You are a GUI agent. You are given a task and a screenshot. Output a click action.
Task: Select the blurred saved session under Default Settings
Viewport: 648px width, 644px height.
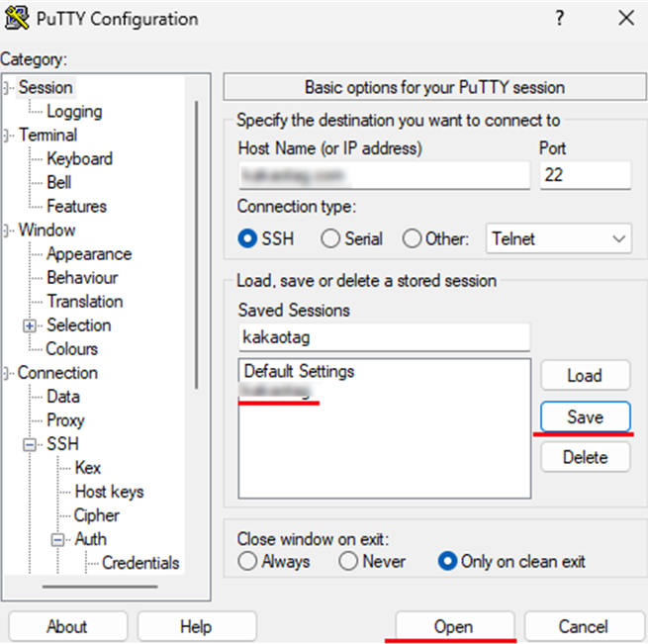(x=276, y=391)
